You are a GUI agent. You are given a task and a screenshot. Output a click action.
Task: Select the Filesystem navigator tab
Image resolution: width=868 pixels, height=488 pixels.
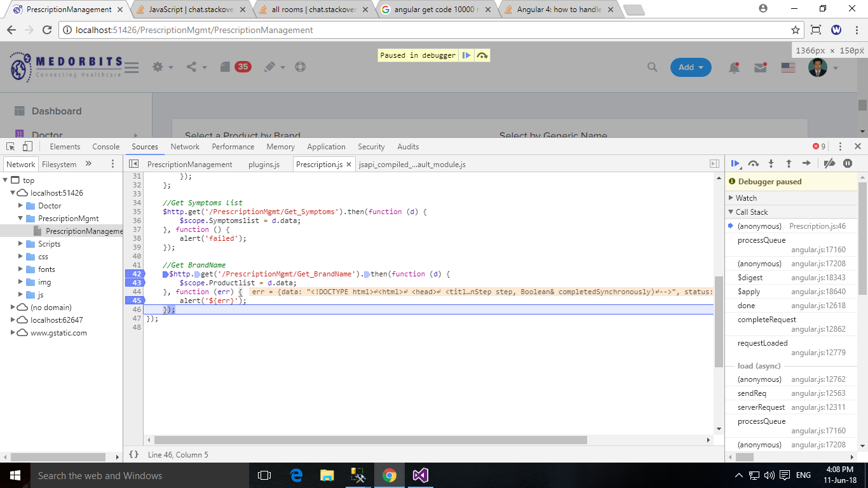(59, 164)
